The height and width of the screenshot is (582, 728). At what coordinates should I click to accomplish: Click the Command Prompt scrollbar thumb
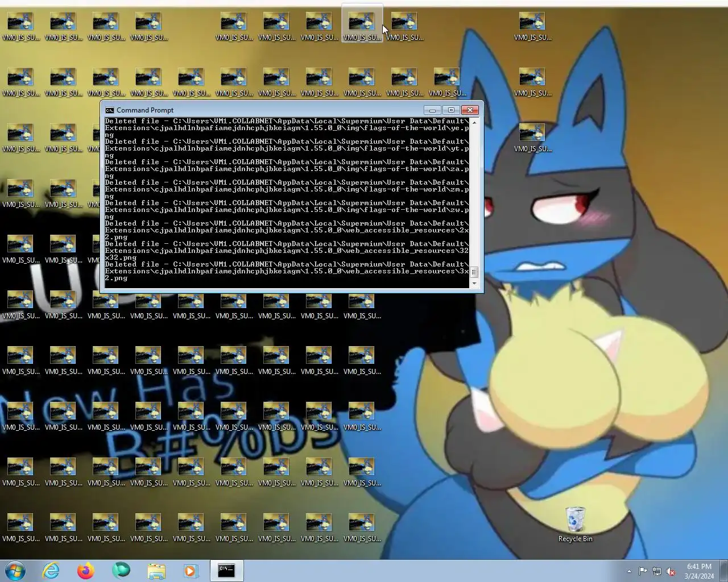(474, 272)
